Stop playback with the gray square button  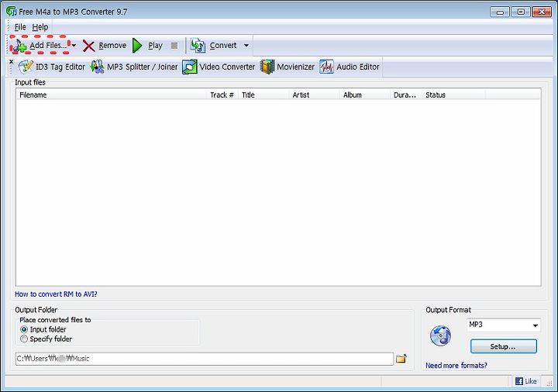[x=174, y=46]
